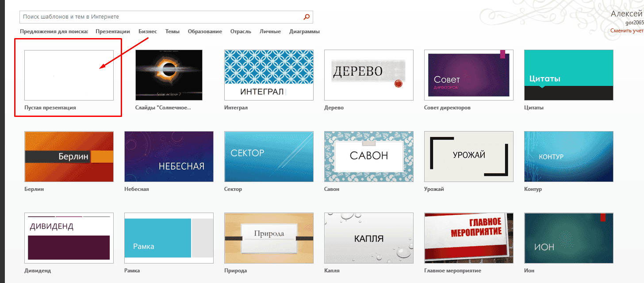The width and height of the screenshot is (644, 283).
Task: Click the search magnifier icon
Action: 306,17
